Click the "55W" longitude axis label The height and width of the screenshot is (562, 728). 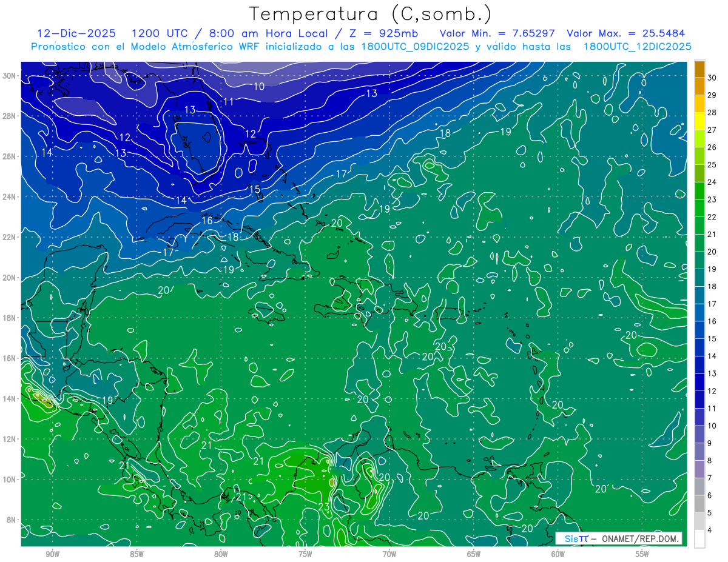pyautogui.click(x=642, y=554)
